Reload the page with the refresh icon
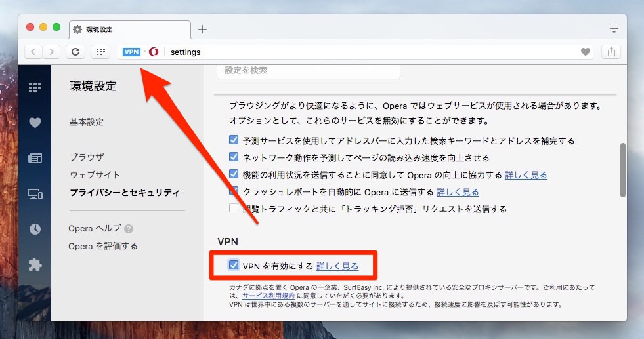Image resolution: width=644 pixels, height=339 pixels. [x=75, y=52]
